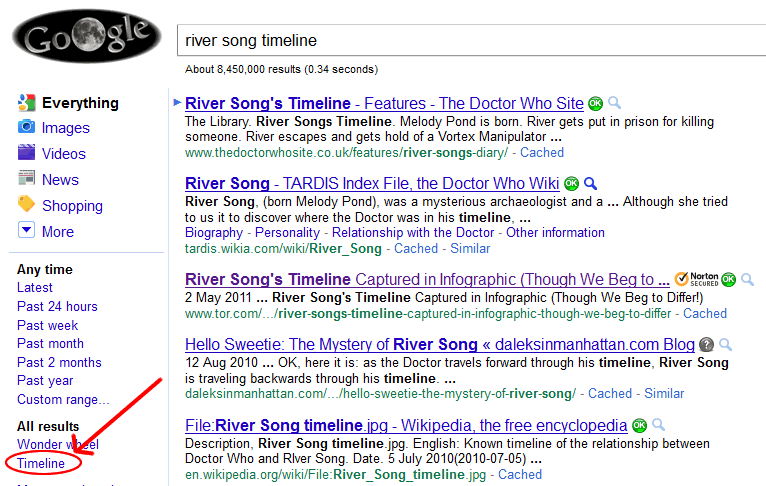The height and width of the screenshot is (486, 766).
Task: Click the Google moon doodle logo
Action: click(87, 36)
